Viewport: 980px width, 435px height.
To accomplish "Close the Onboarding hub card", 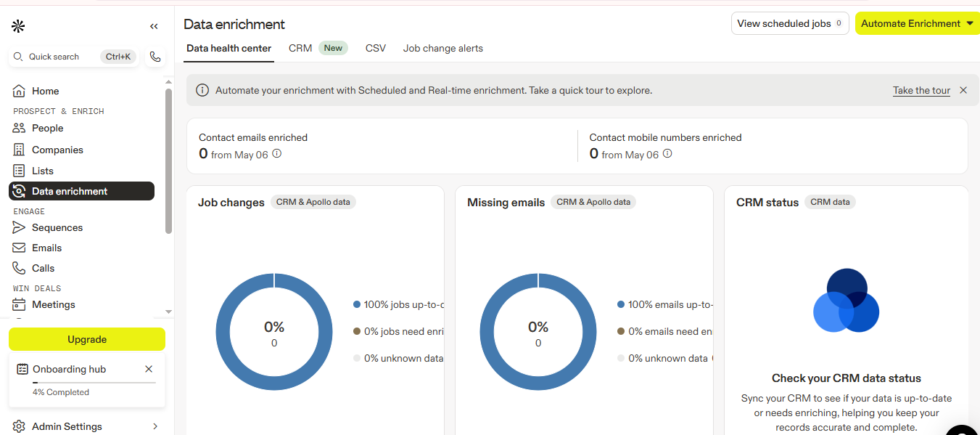I will (149, 369).
